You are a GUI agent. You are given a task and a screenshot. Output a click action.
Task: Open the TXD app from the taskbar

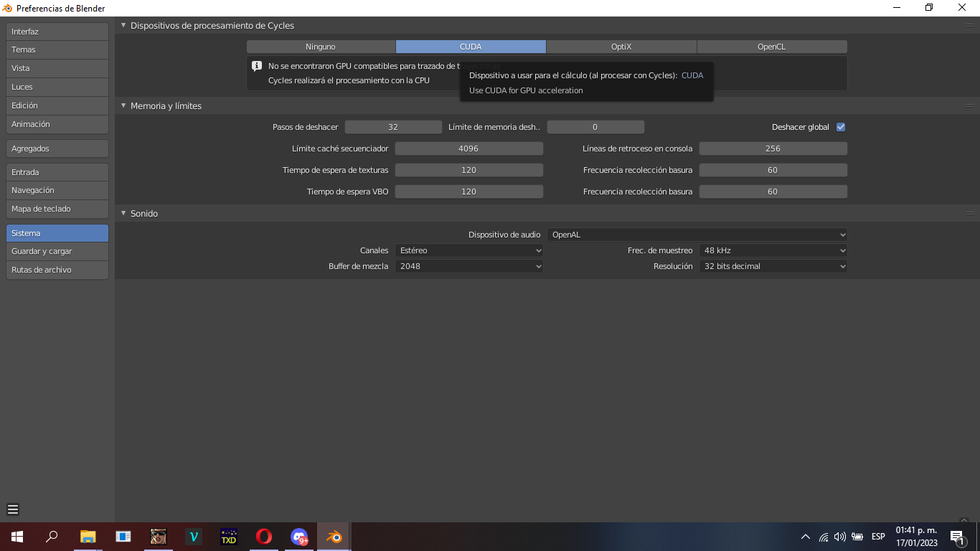point(229,537)
